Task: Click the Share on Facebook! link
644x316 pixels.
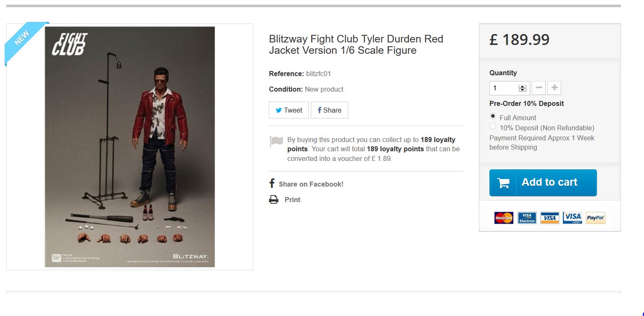Action: (311, 184)
